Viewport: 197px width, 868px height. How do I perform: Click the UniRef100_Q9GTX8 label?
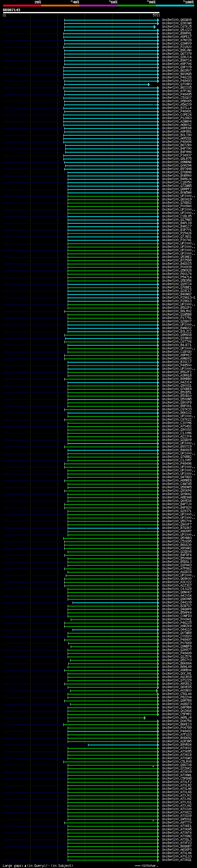[176, 765]
